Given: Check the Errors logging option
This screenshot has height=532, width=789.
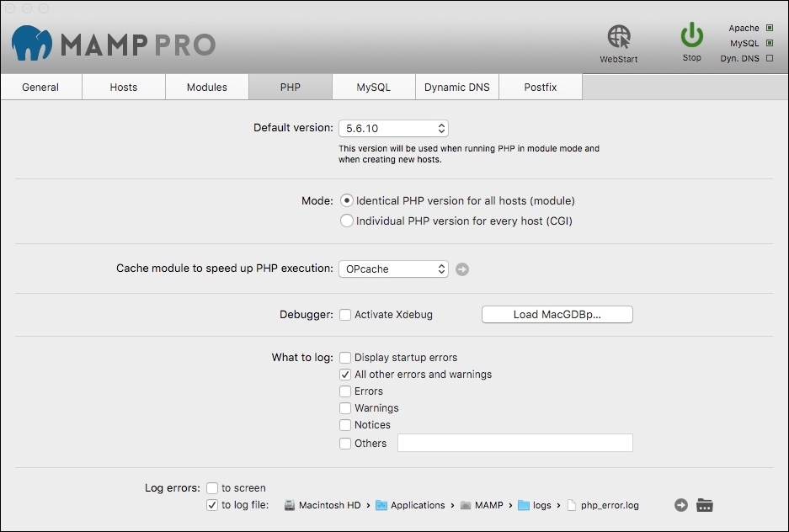Looking at the screenshot, I should (345, 391).
